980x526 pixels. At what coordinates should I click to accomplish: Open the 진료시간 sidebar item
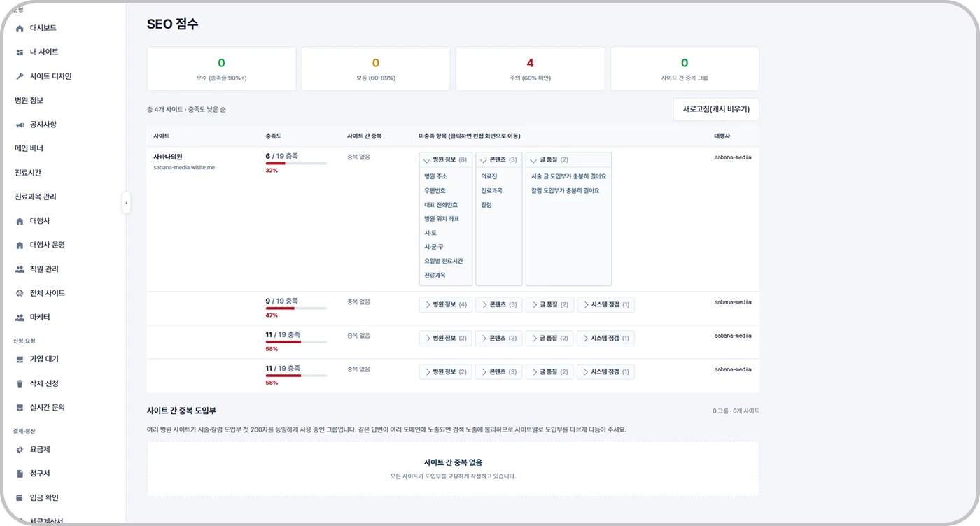28,173
